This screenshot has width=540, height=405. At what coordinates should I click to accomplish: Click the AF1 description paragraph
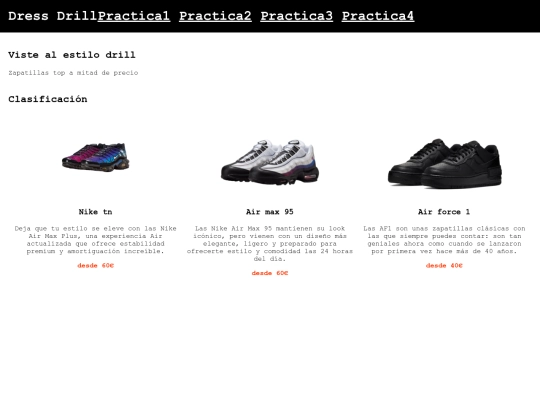[444, 240]
